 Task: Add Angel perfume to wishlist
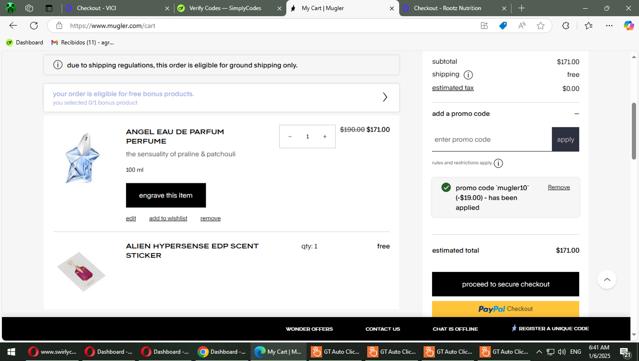tap(168, 218)
